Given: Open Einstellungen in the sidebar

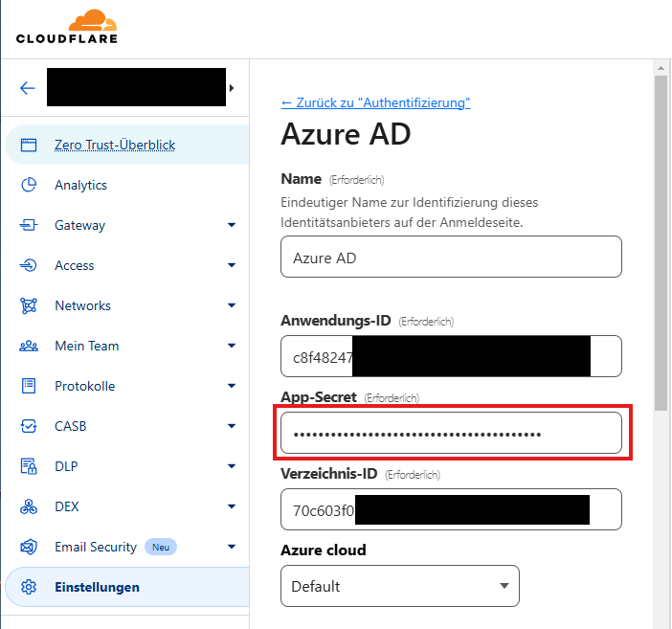Looking at the screenshot, I should 127,587.
